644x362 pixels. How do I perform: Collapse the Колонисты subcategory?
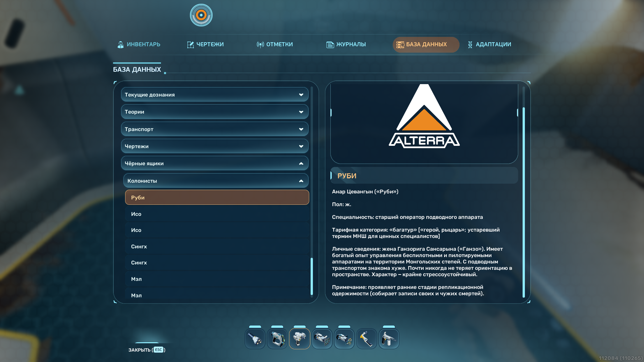[x=216, y=181]
